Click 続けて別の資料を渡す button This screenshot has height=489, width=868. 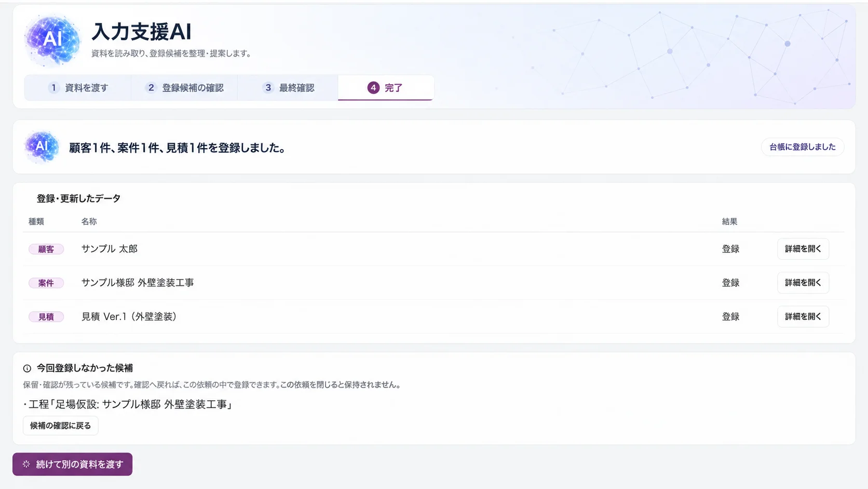coord(72,464)
